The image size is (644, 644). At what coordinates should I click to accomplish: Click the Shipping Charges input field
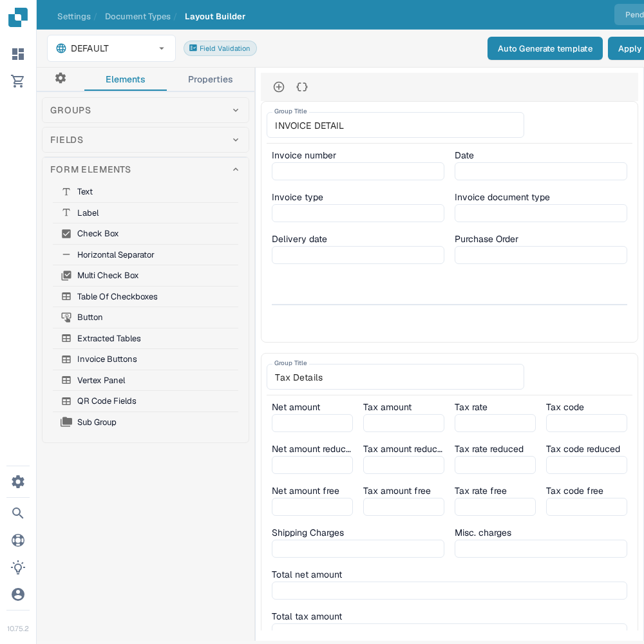(x=357, y=549)
